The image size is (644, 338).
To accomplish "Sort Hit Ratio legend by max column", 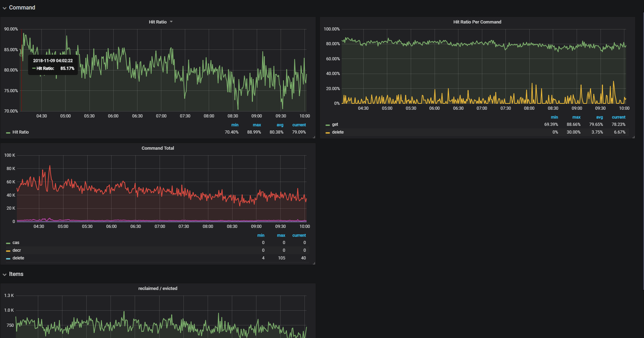I will point(257,125).
